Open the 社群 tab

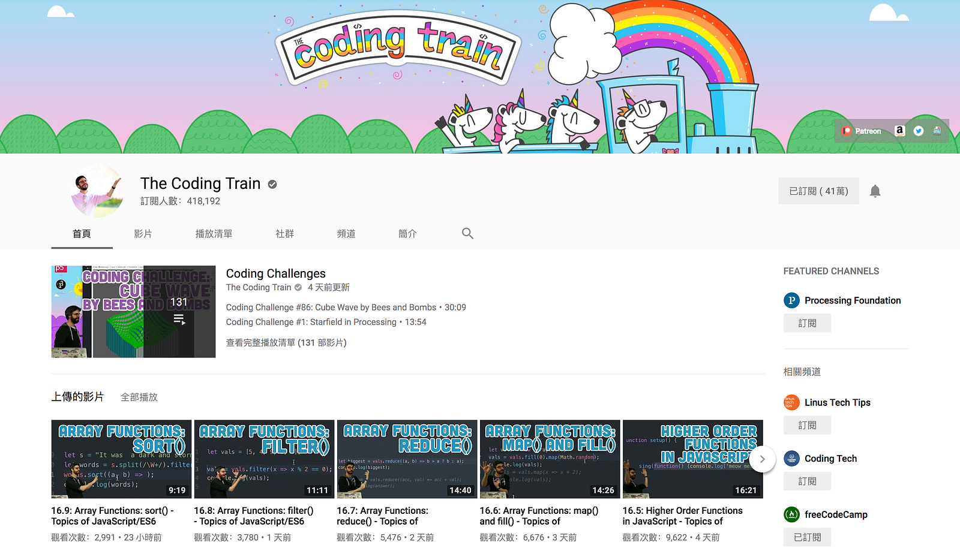285,234
